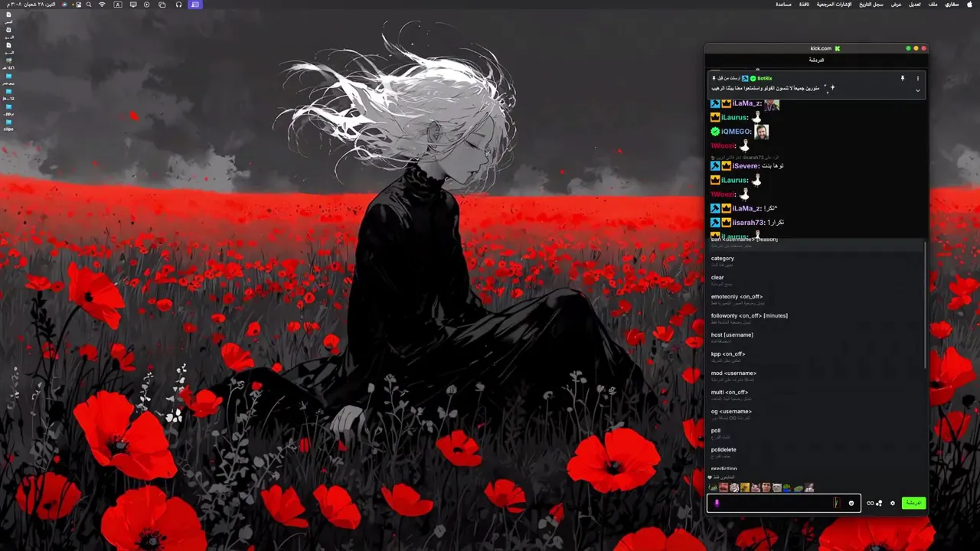Click the iSevere username in chat
This screenshot has height=551, width=980.
[746, 166]
